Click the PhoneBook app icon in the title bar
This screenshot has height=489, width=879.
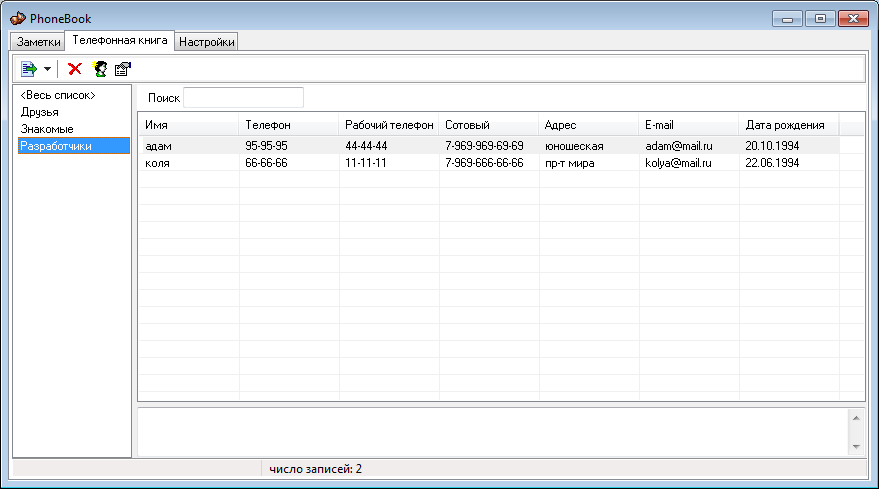[x=17, y=19]
